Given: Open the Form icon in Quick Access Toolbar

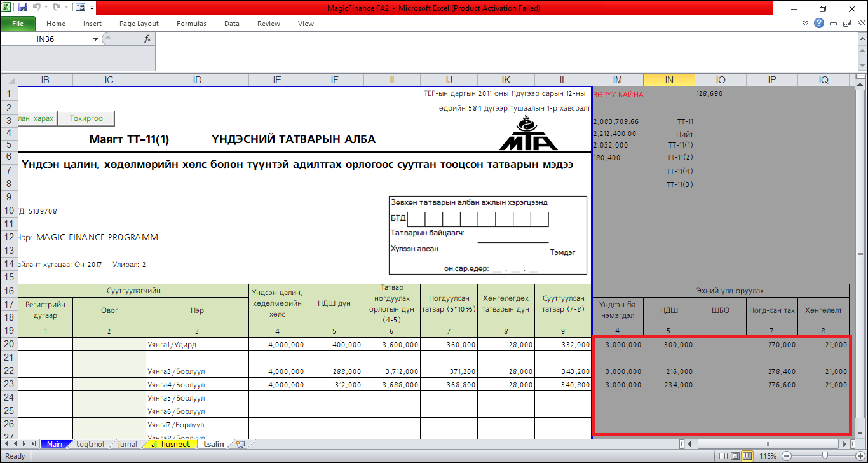Looking at the screenshot, I should (80, 8).
